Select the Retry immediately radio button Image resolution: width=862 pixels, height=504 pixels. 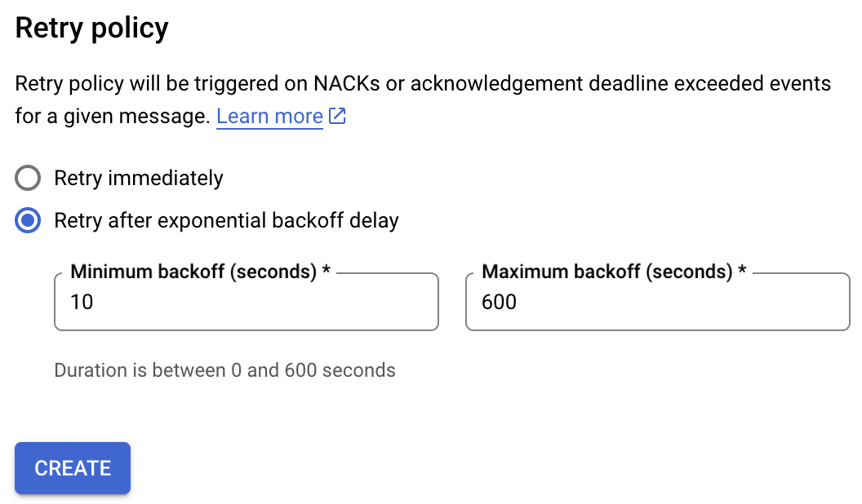point(28,178)
